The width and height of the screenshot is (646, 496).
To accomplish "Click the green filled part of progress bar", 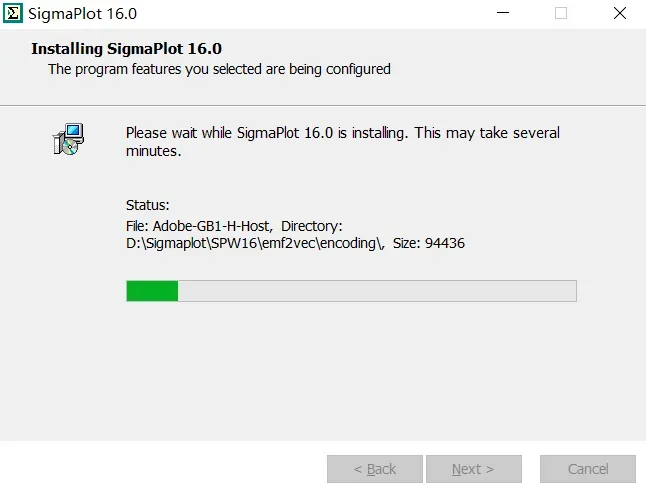I will [152, 291].
